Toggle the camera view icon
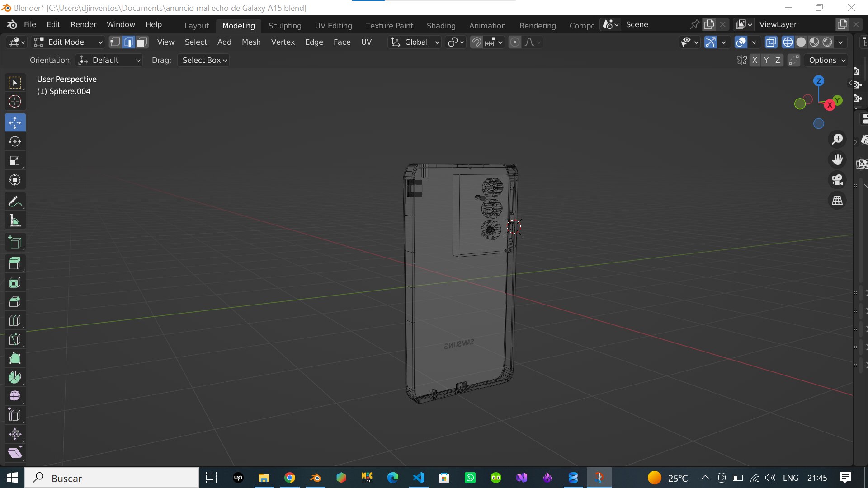This screenshot has height=488, width=868. tap(837, 180)
